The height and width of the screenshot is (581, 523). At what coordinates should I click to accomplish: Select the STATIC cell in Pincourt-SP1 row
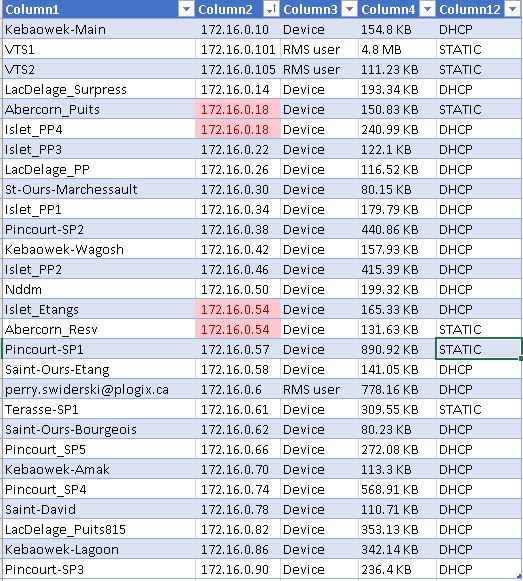tap(479, 349)
